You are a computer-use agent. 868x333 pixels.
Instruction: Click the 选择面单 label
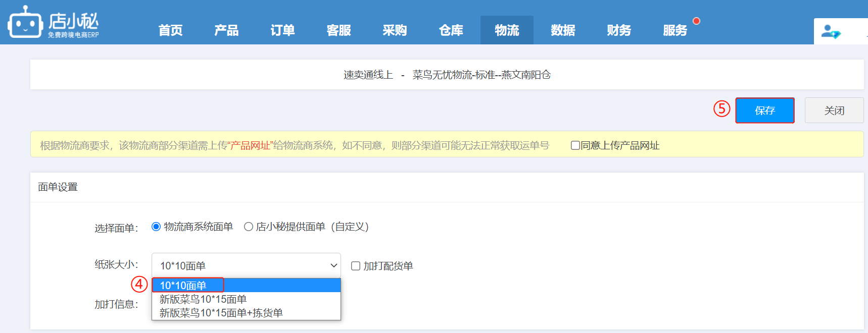116,228
